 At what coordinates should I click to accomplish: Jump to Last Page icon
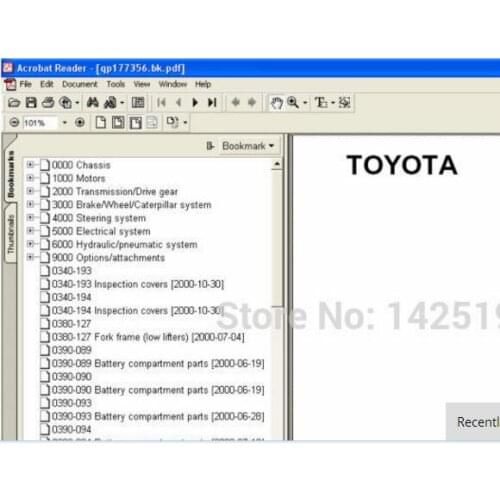click(x=212, y=103)
